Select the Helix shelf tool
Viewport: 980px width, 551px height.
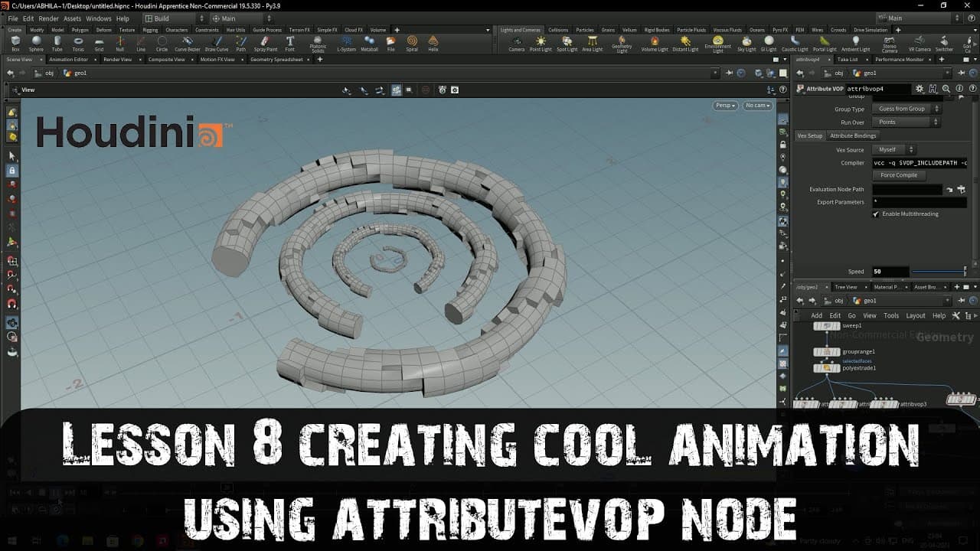[433, 43]
